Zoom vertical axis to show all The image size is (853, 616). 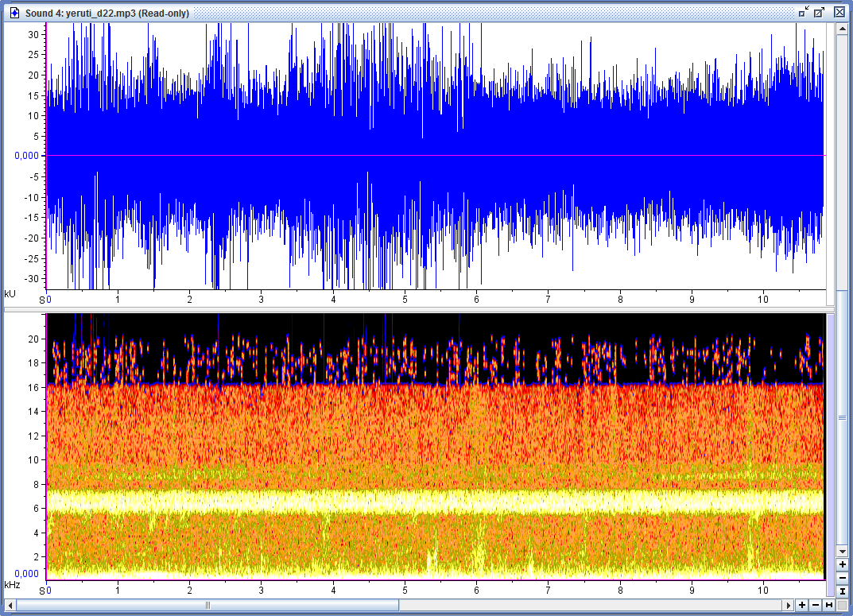842,591
